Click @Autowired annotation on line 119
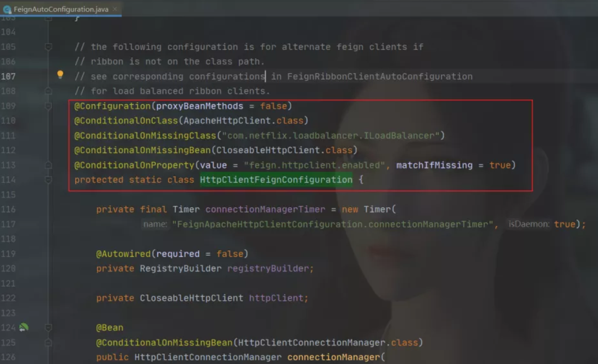 click(124, 254)
